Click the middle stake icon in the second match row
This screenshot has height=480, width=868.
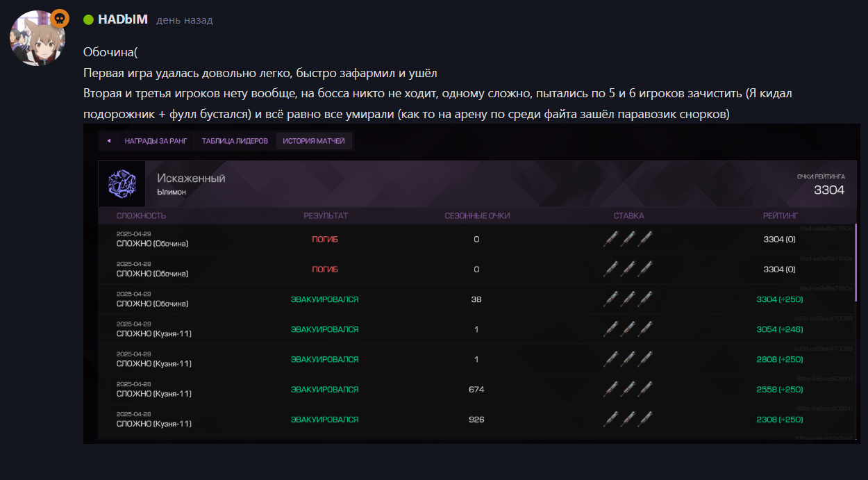coord(628,269)
